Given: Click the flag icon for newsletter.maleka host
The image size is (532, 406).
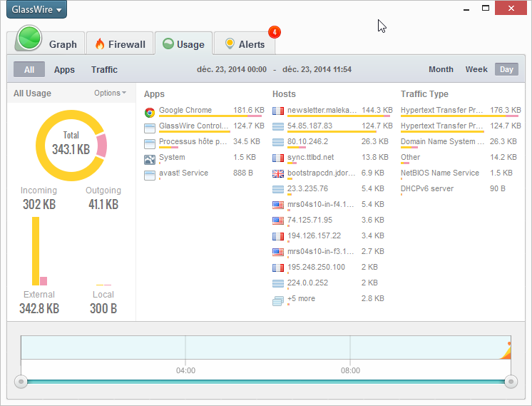Looking at the screenshot, I should [x=278, y=111].
